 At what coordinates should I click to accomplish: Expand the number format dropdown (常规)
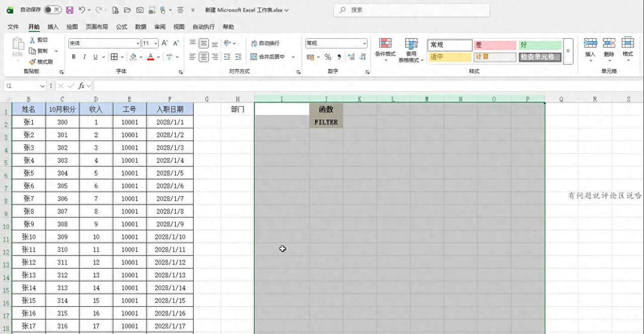[x=364, y=43]
